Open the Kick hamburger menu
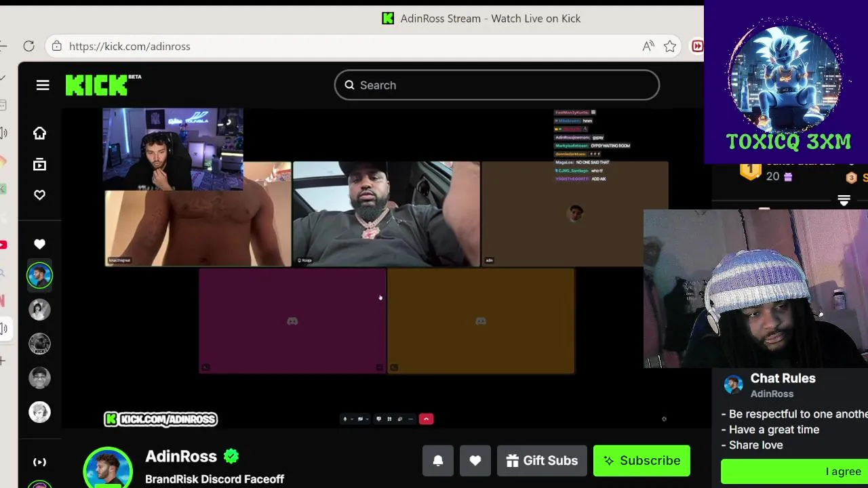The width and height of the screenshot is (868, 488). 43,85
